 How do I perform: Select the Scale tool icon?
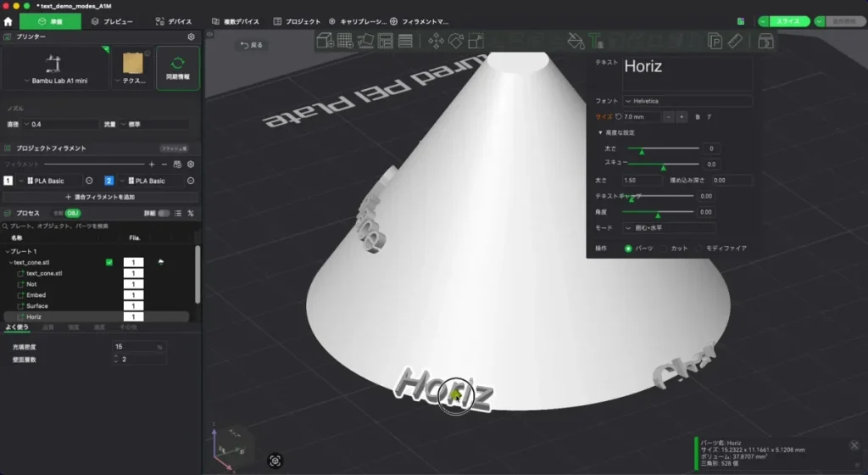[x=476, y=41]
